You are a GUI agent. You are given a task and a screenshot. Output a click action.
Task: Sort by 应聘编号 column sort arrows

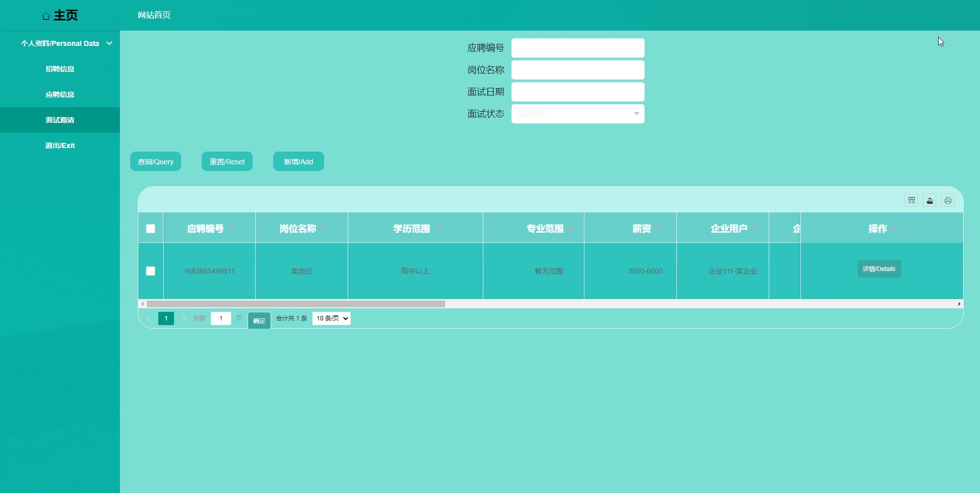[232, 229]
